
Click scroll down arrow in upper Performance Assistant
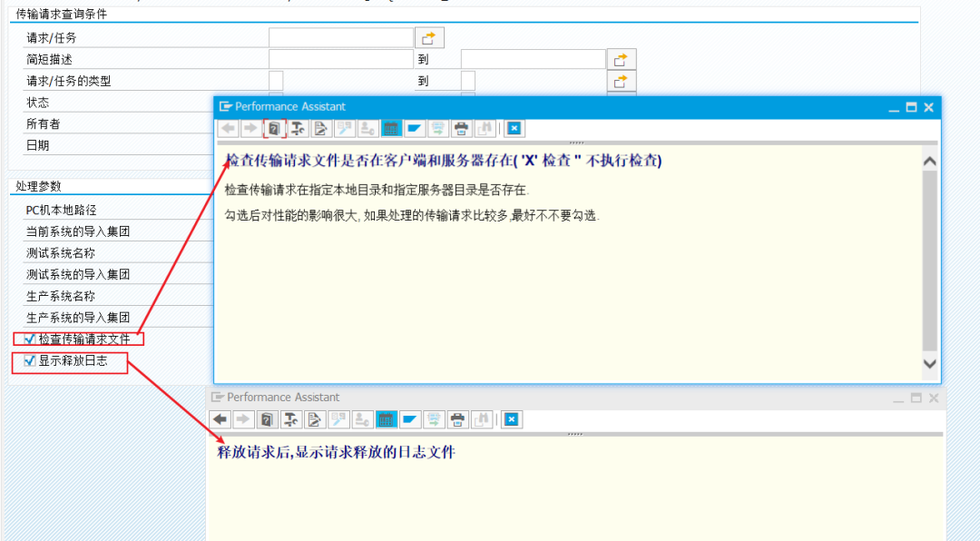click(x=930, y=363)
